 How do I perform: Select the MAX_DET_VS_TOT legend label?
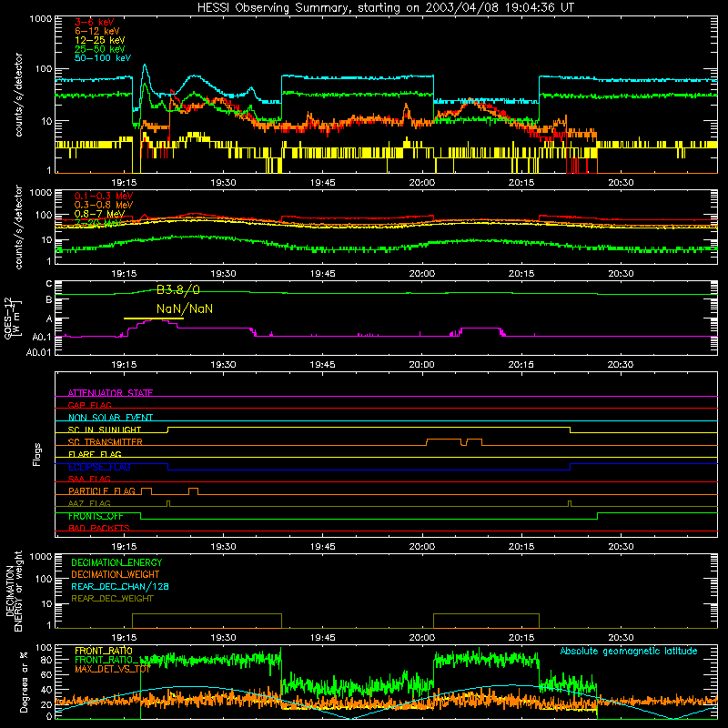tap(113, 669)
